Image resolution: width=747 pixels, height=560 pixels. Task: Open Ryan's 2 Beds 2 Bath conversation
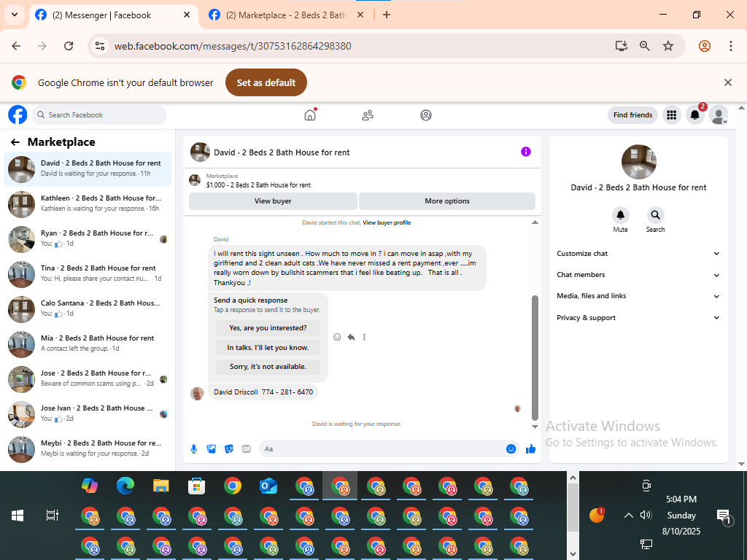tap(88, 238)
